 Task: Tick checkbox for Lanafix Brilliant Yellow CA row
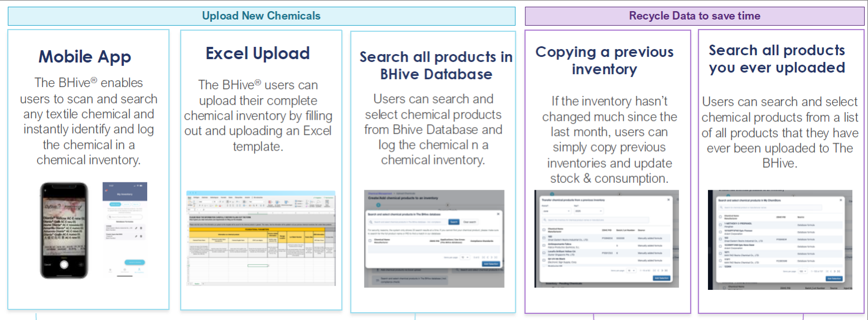(x=544, y=253)
